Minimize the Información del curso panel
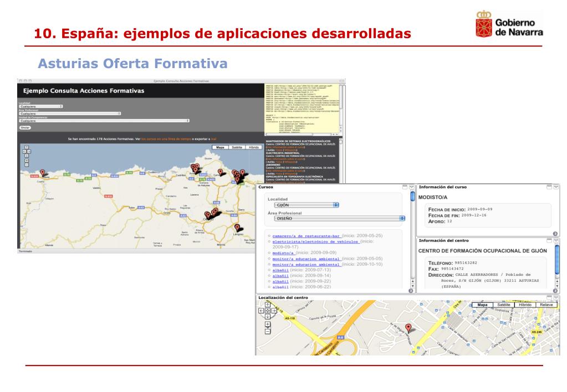 coord(549,187)
